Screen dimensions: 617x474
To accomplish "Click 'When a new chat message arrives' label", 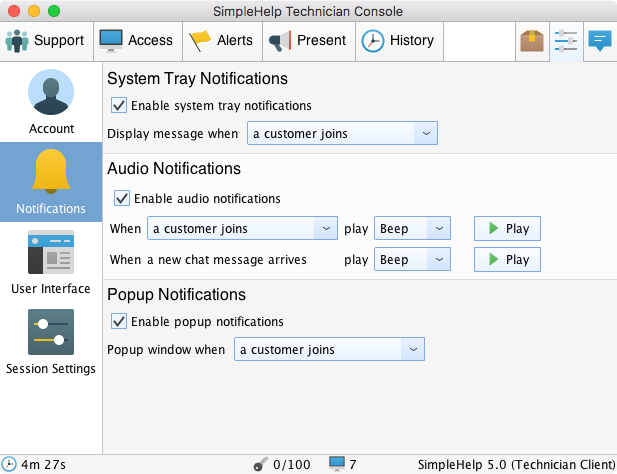I will click(208, 260).
